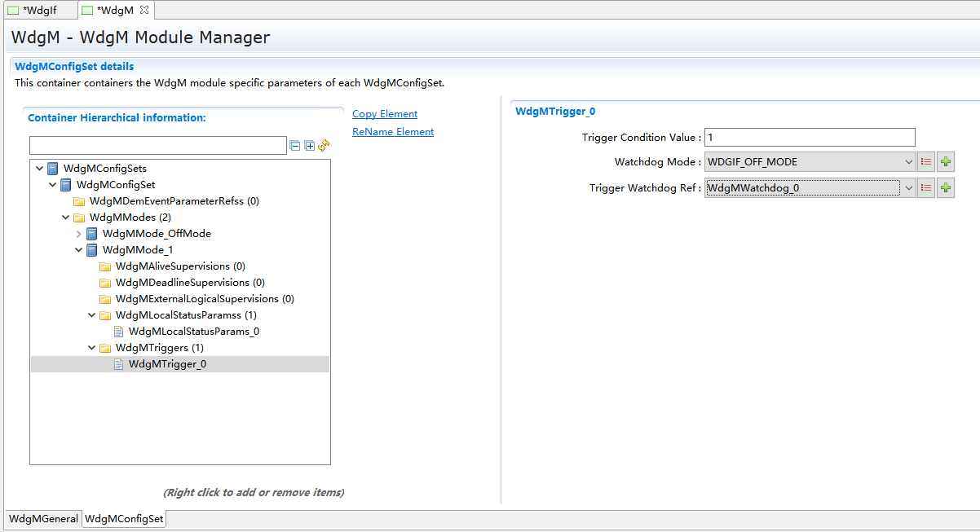Click the Trigger Condition Value field

tap(810, 138)
